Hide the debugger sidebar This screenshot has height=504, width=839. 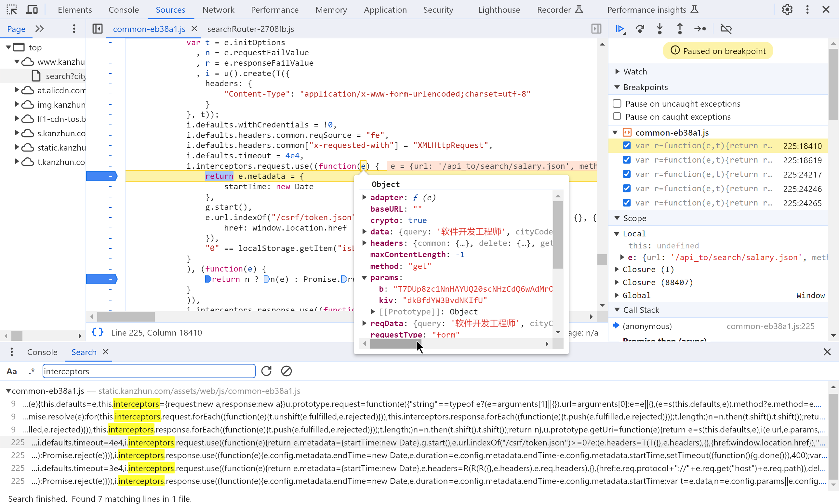coord(596,29)
